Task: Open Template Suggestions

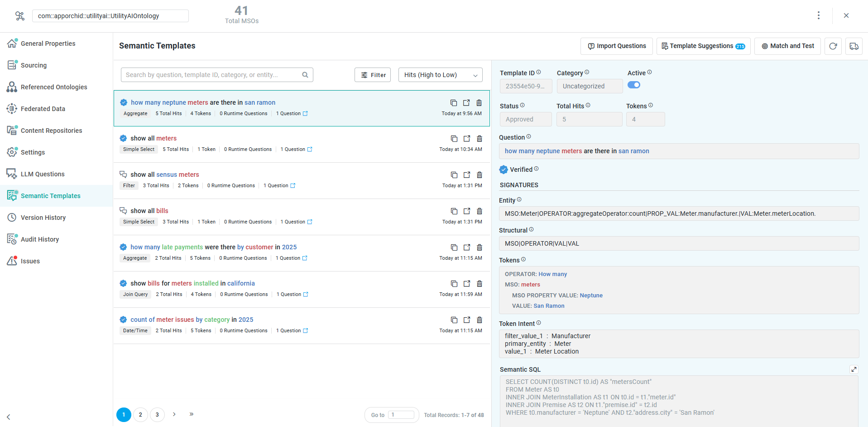Action: pos(703,46)
